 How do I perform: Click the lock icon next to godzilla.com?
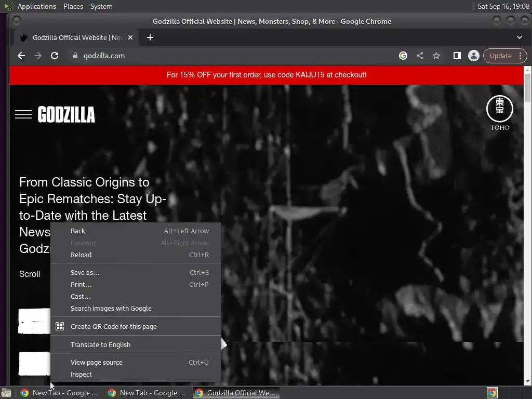pyautogui.click(x=75, y=56)
